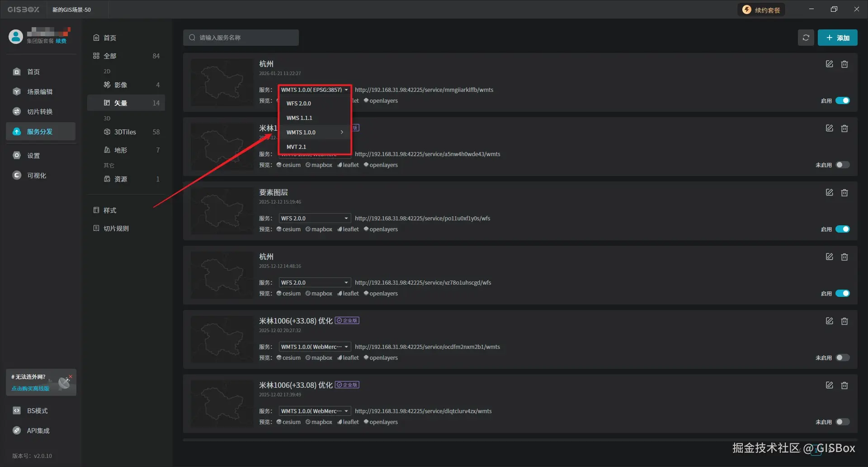Viewport: 868px width, 467px height.
Task: Expand the WMTS 1.0.0 submenu arrow
Action: 342,132
